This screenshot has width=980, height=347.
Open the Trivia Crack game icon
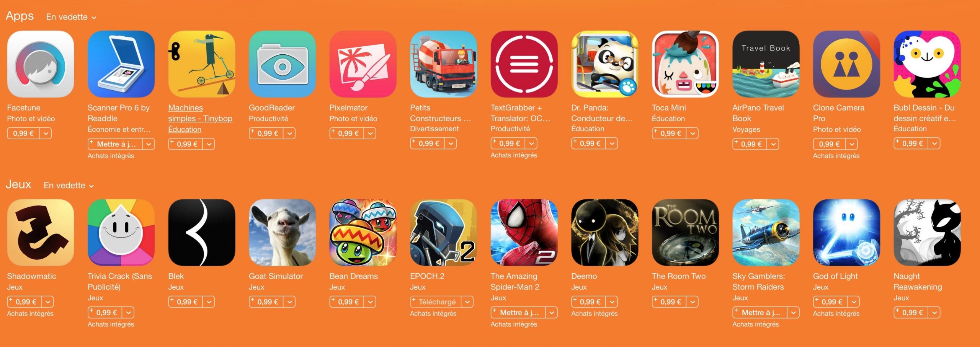tap(121, 232)
